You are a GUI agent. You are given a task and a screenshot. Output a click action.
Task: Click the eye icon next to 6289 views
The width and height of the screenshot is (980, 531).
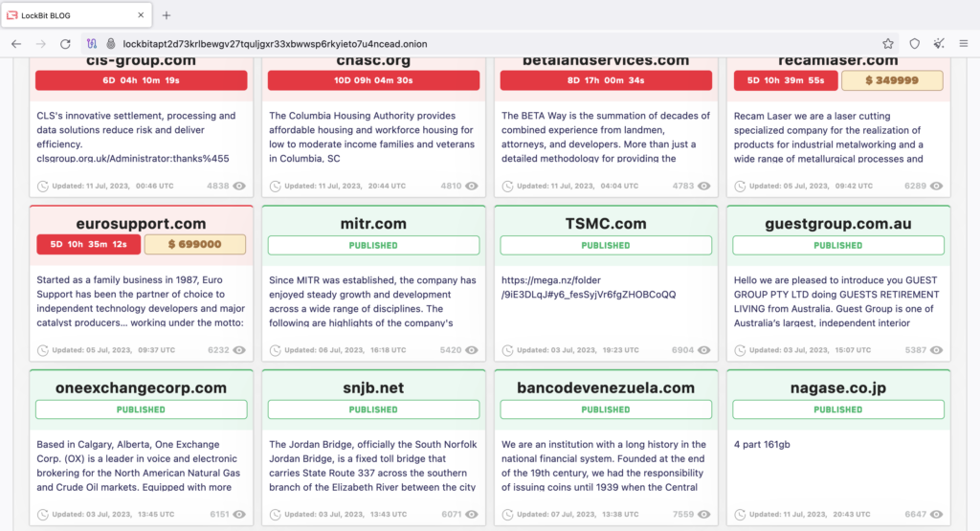(936, 186)
